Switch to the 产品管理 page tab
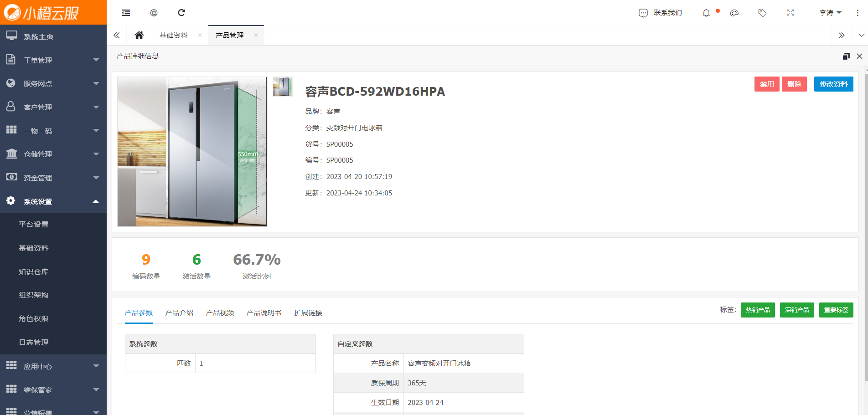 pos(229,35)
